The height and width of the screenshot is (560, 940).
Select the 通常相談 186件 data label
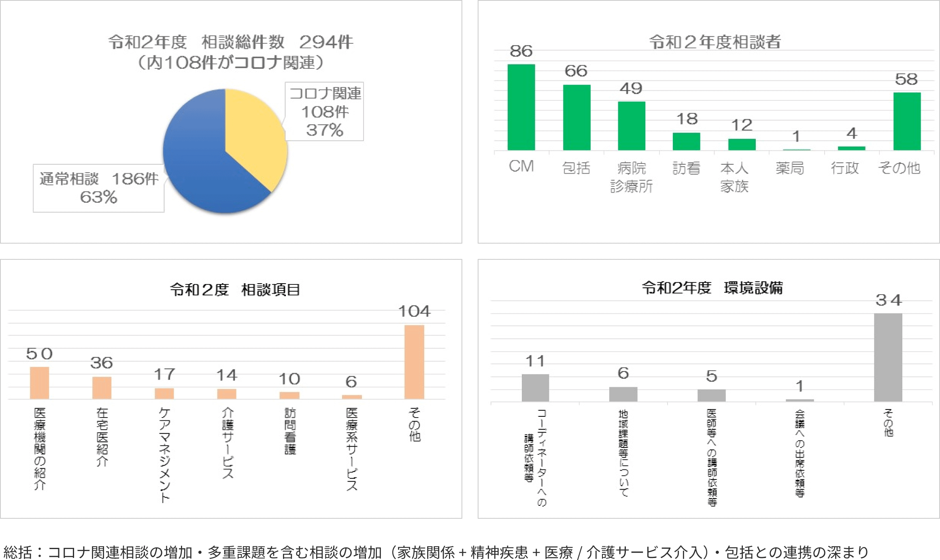click(98, 188)
